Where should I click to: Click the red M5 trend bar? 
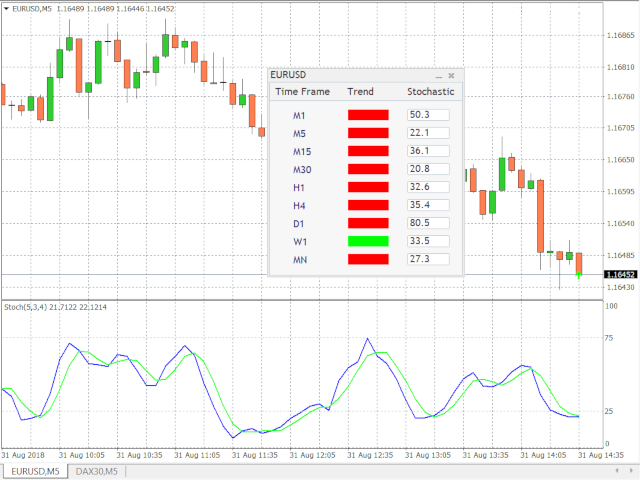[x=368, y=133]
